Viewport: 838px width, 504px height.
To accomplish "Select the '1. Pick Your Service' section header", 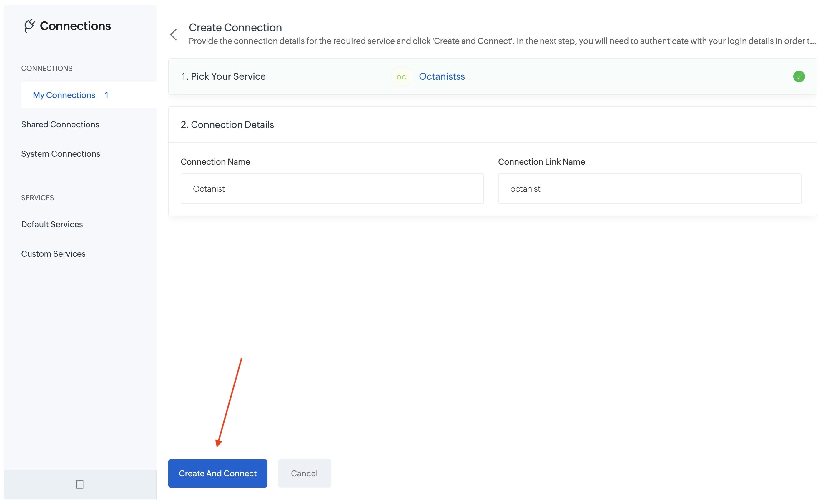I will 223,76.
